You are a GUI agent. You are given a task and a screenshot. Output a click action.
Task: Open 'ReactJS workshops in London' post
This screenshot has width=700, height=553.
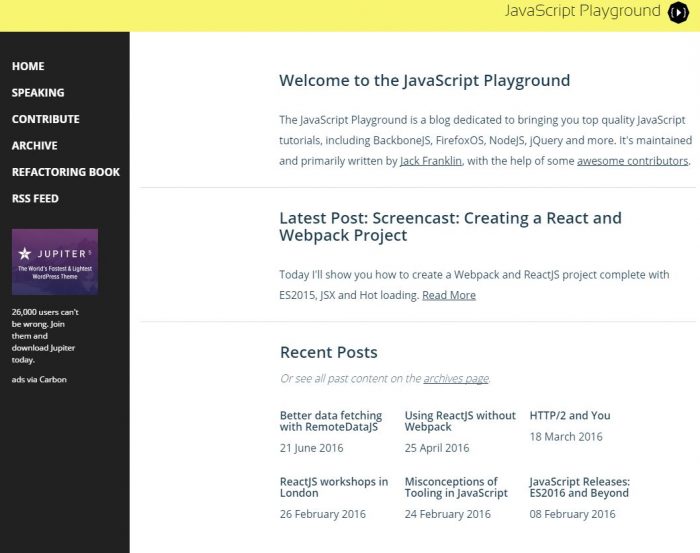[x=334, y=487]
